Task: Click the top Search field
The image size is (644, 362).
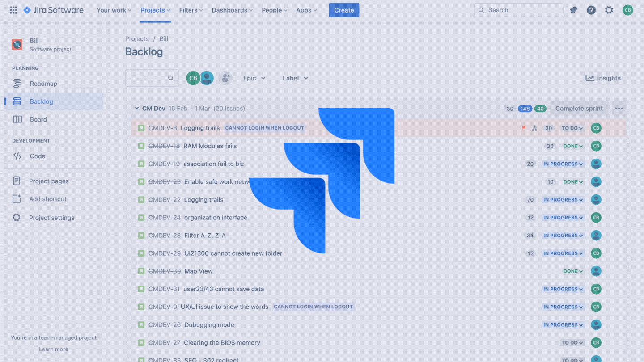Action: point(519,10)
